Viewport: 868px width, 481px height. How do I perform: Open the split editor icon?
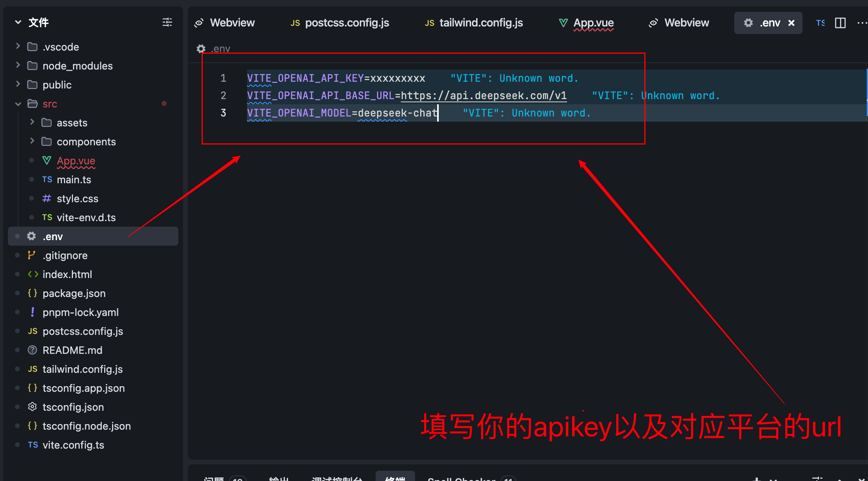[840, 23]
